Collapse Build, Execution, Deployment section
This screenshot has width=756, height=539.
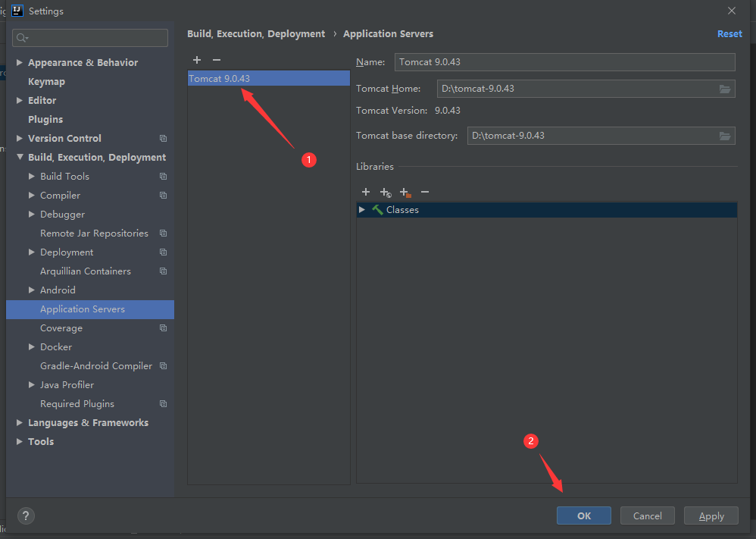[x=20, y=157]
